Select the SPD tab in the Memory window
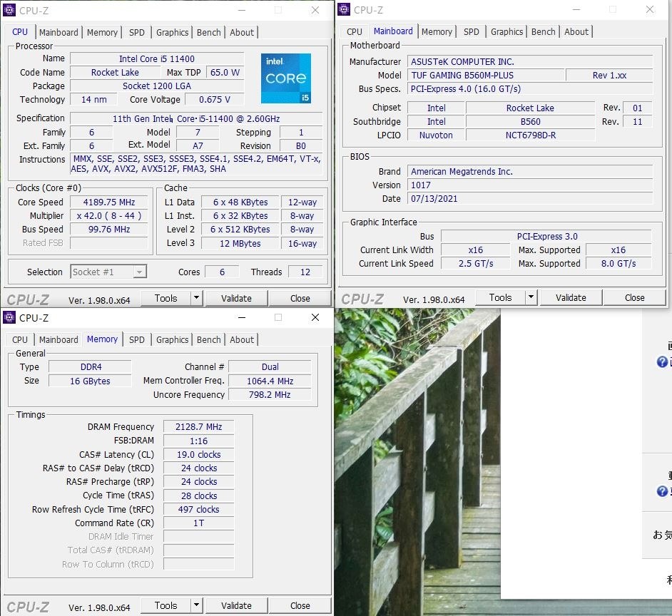Screen dimensions: 672x616 point(137,339)
